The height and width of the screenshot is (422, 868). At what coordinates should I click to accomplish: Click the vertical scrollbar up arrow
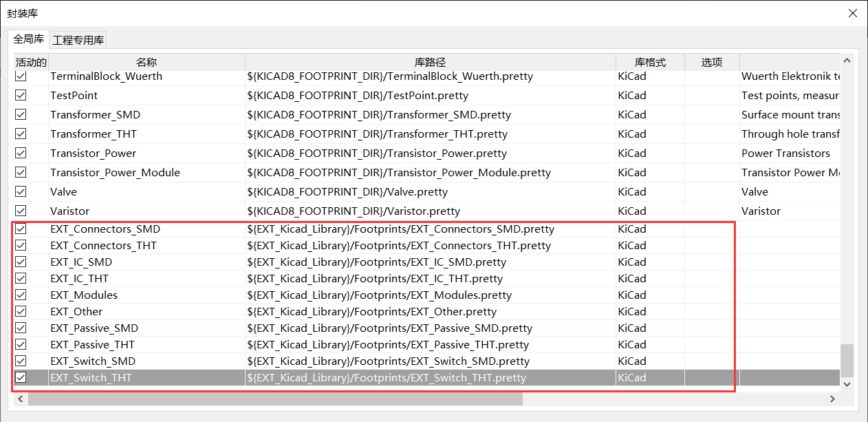(x=847, y=61)
